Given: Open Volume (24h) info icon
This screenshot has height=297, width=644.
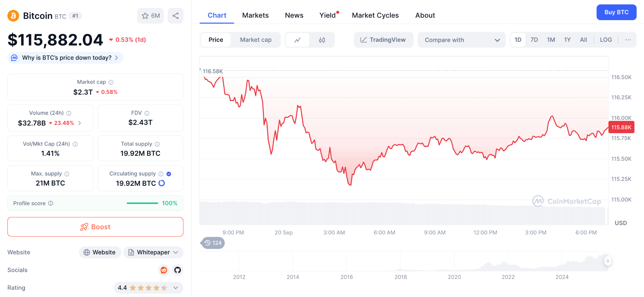Looking at the screenshot, I should click(x=69, y=113).
